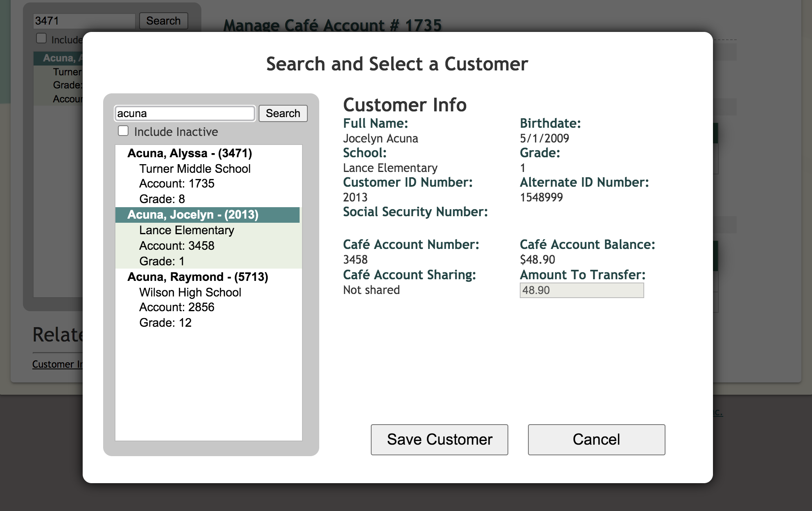Click the background 3471 search field
This screenshot has width=812, height=511.
(84, 21)
